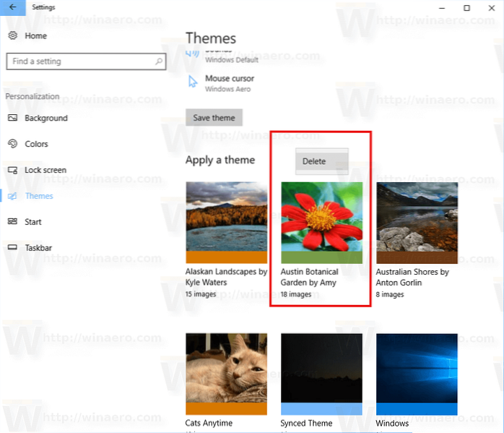Click the Themes brush icon in sidebar

tap(12, 196)
